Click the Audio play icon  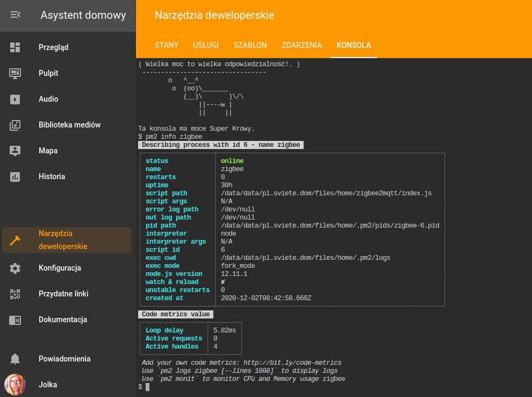(x=15, y=99)
